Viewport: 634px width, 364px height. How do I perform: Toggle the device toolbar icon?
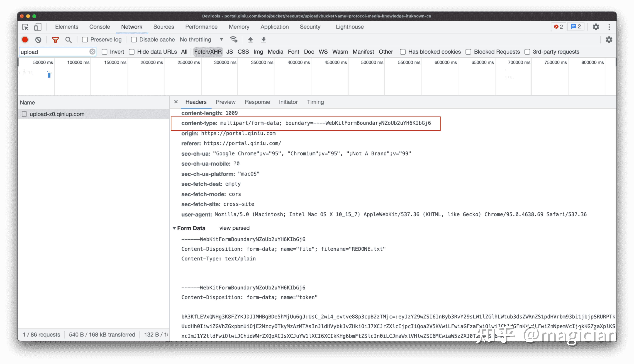point(38,27)
